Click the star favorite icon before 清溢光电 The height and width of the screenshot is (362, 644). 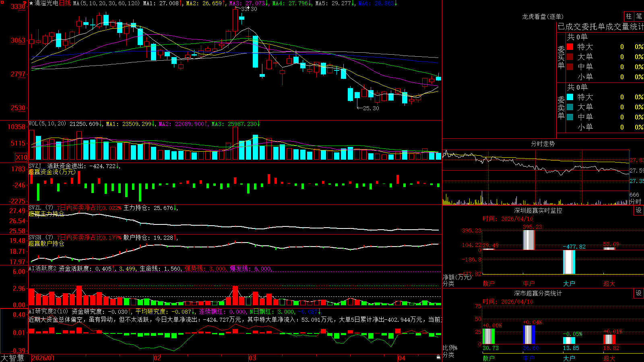[31, 3]
